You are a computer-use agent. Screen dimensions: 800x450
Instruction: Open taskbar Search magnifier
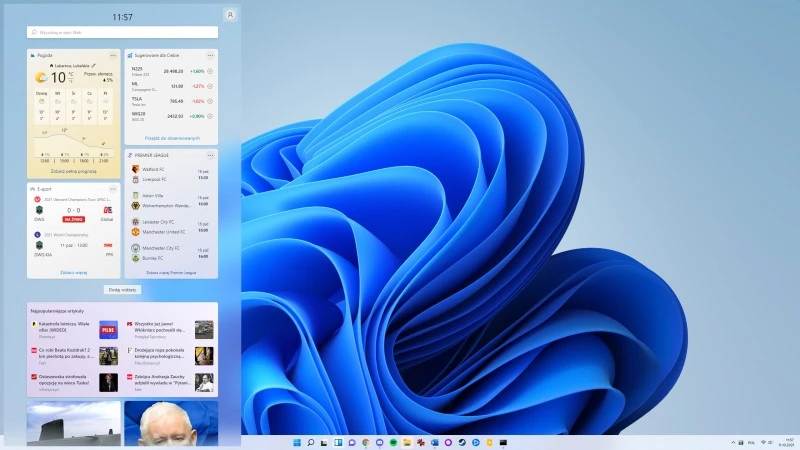click(310, 442)
